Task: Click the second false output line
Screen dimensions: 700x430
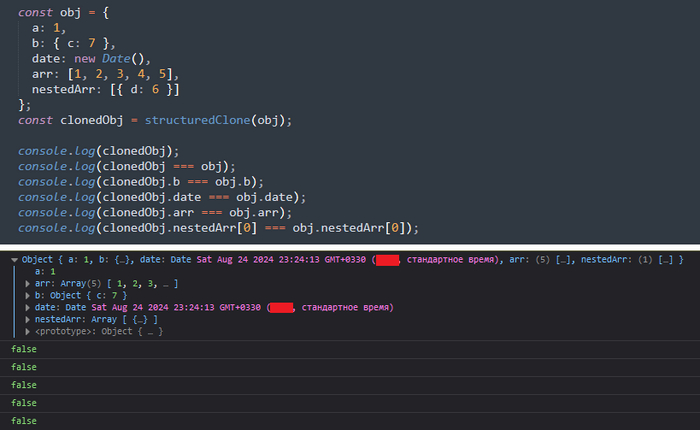Action: (24, 367)
